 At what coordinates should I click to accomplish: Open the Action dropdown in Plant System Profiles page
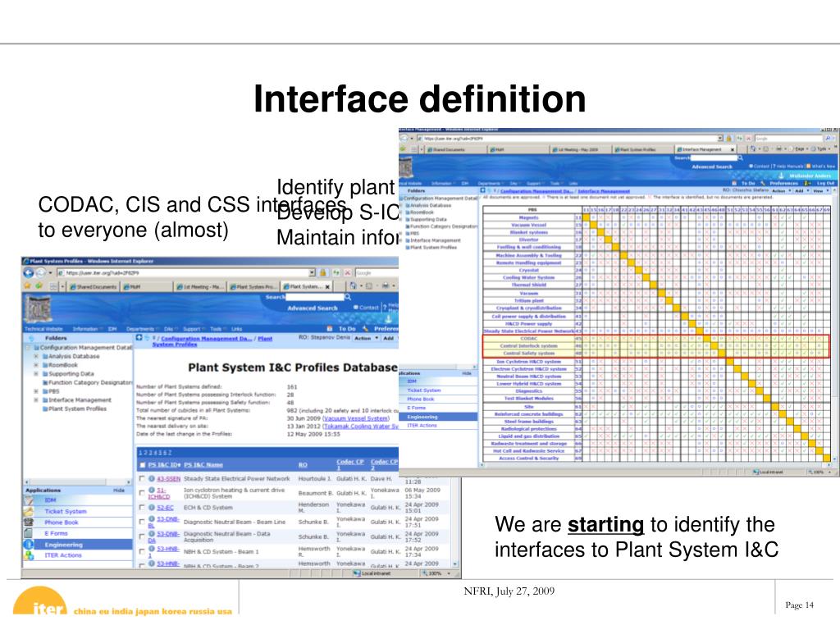366,338
